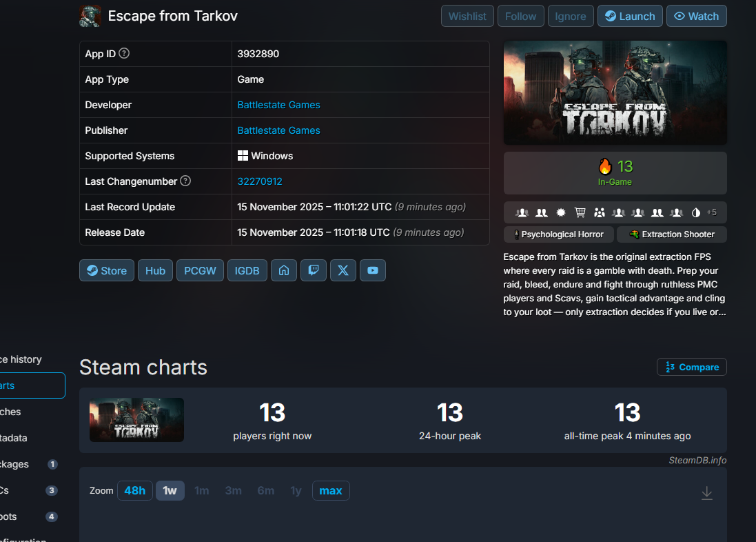This screenshot has height=542, width=756.
Task: Open changenumber 32270912 link
Action: (x=260, y=181)
